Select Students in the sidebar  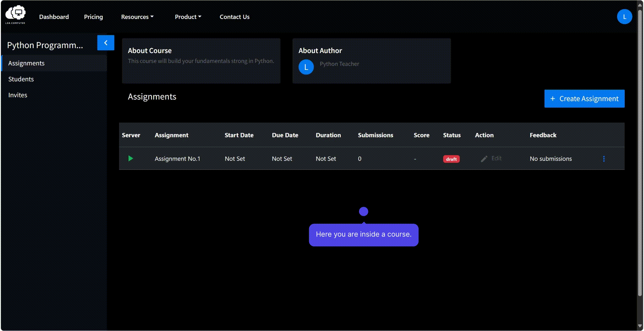(x=54, y=79)
